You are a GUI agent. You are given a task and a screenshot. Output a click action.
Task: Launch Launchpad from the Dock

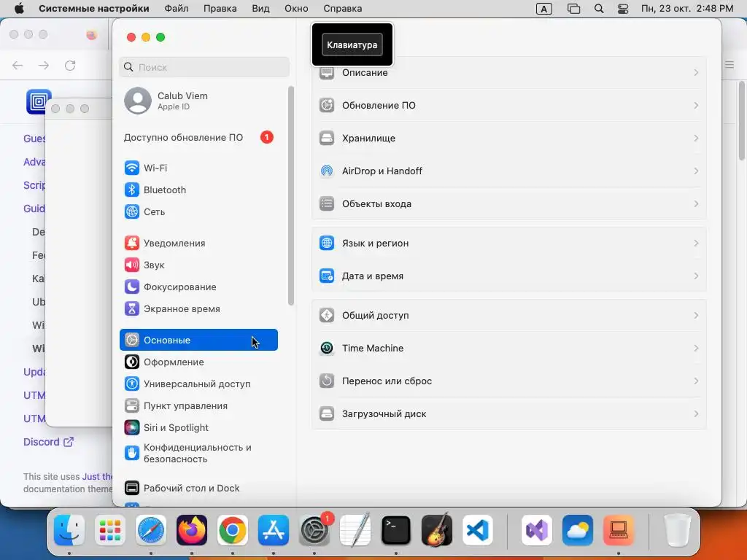110,530
